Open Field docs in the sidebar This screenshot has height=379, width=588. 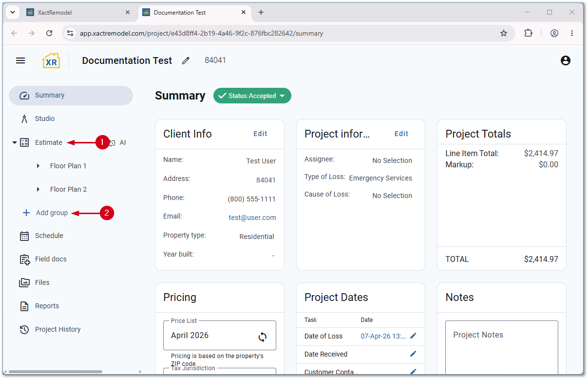pyautogui.click(x=51, y=259)
